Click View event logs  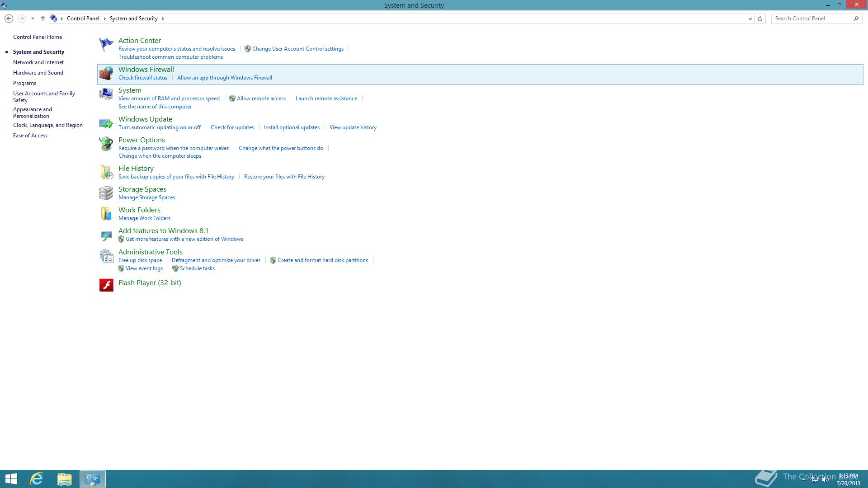point(144,268)
